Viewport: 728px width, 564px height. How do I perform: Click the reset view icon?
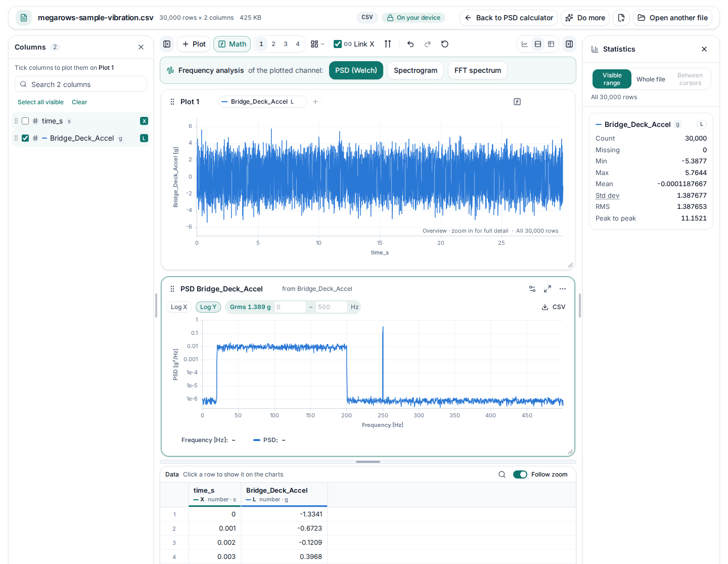[445, 44]
